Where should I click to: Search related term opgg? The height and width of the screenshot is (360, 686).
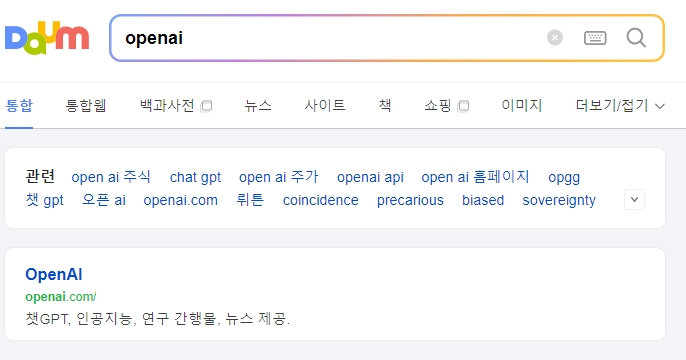(564, 177)
